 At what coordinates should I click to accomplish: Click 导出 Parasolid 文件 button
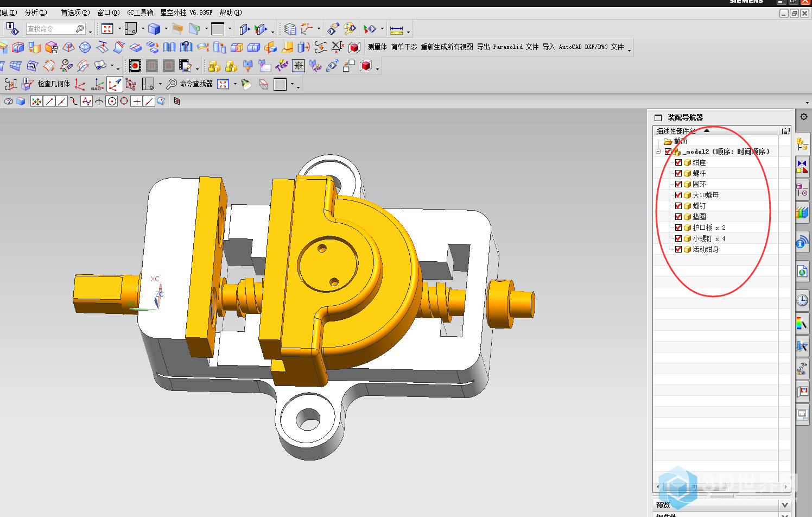(507, 47)
